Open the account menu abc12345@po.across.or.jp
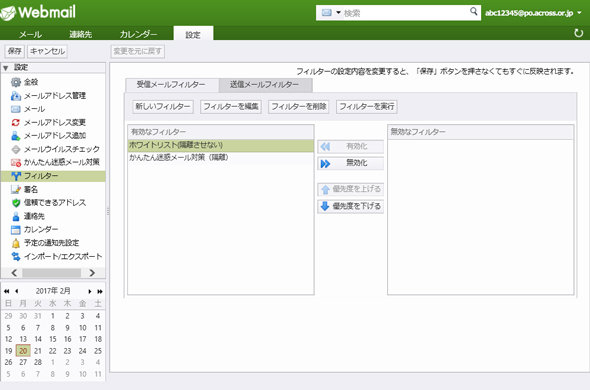This screenshot has width=590, height=390. click(533, 13)
